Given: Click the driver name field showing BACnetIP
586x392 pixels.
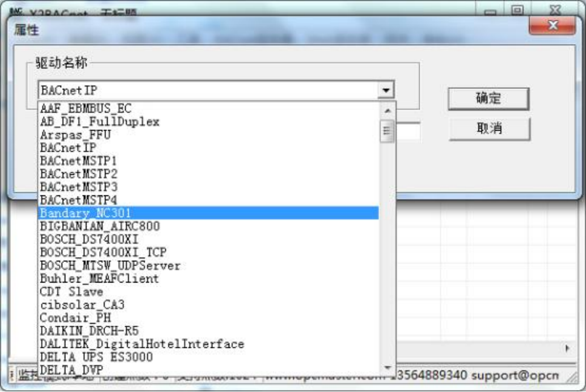Looking at the screenshot, I should tap(209, 90).
